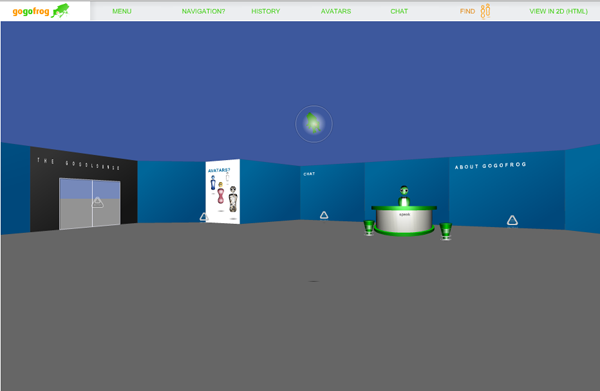Click the gogofrog logo
This screenshot has width=600, height=391.
pyautogui.click(x=41, y=11)
